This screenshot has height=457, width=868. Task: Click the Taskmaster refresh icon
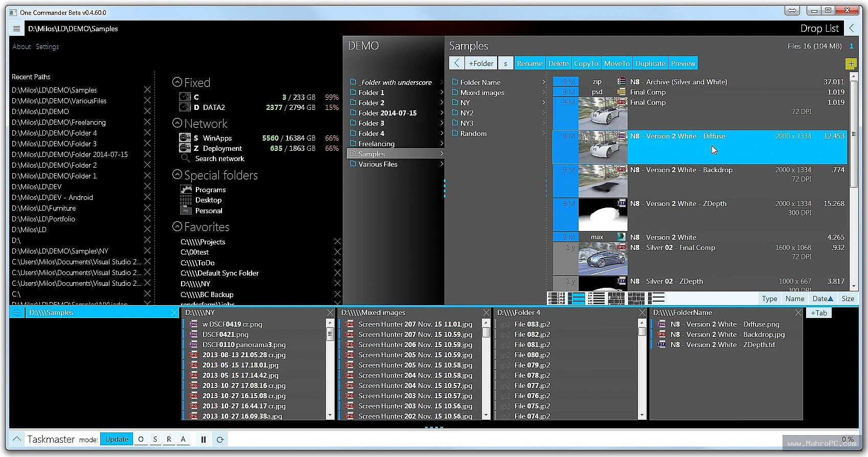coord(220,439)
